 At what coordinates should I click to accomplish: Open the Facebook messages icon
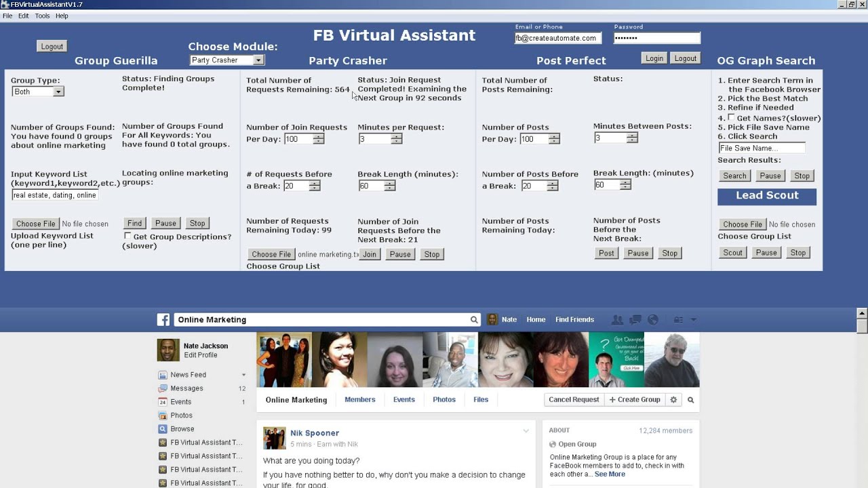[x=635, y=320]
